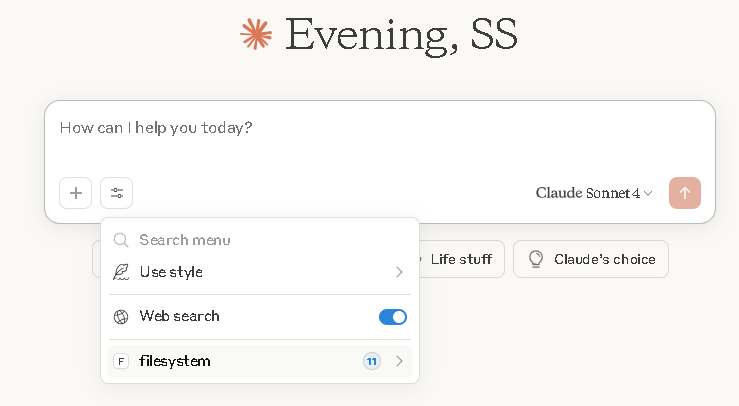Screen dimensions: 739x406
Task: Expand the Use style submenu chevron
Action: pos(399,272)
